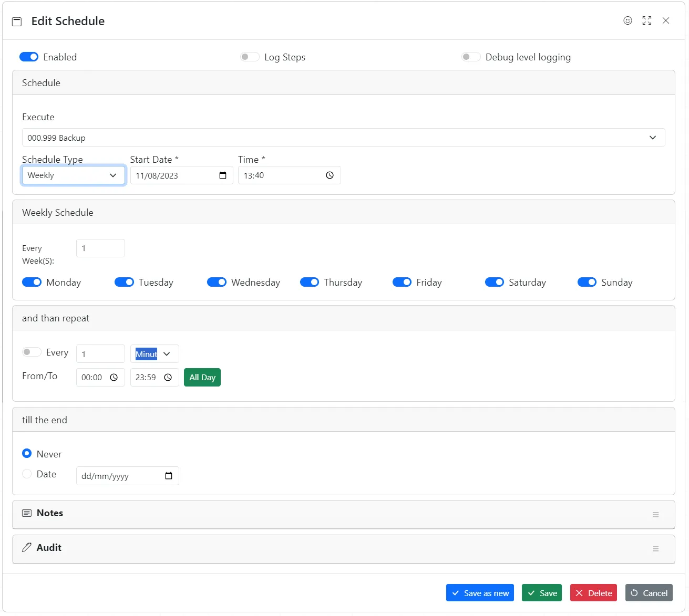Delete this schedule

[x=593, y=592]
